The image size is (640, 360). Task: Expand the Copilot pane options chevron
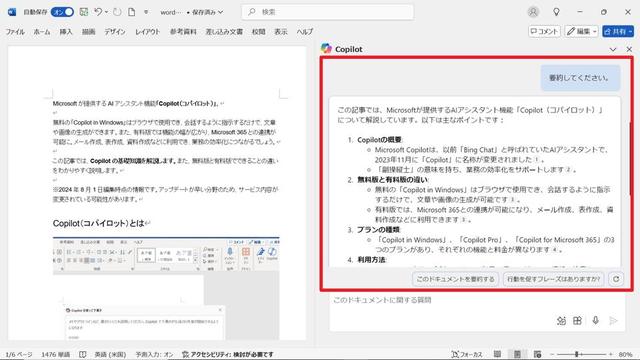pos(613,49)
